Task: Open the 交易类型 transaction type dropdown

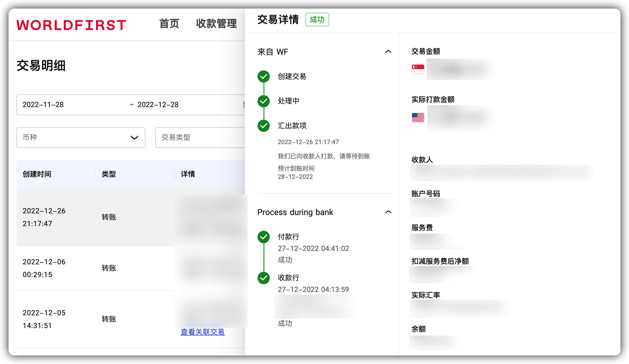Action: coord(199,138)
